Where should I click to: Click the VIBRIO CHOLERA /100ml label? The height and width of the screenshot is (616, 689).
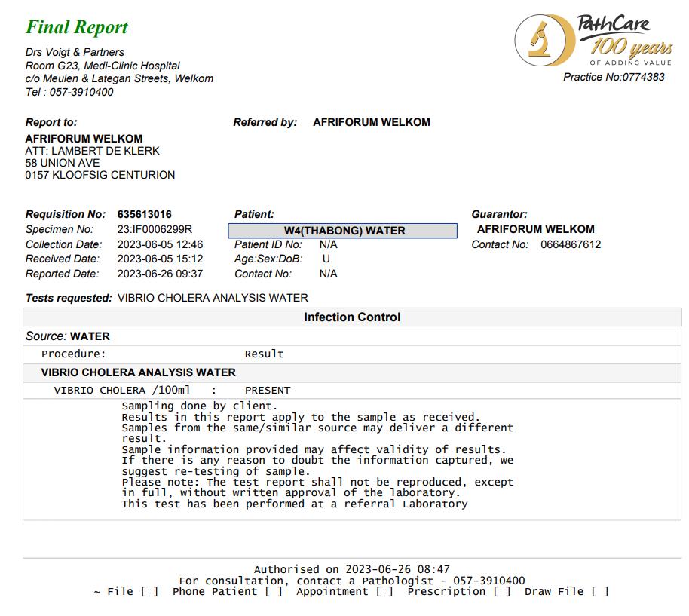(x=121, y=390)
